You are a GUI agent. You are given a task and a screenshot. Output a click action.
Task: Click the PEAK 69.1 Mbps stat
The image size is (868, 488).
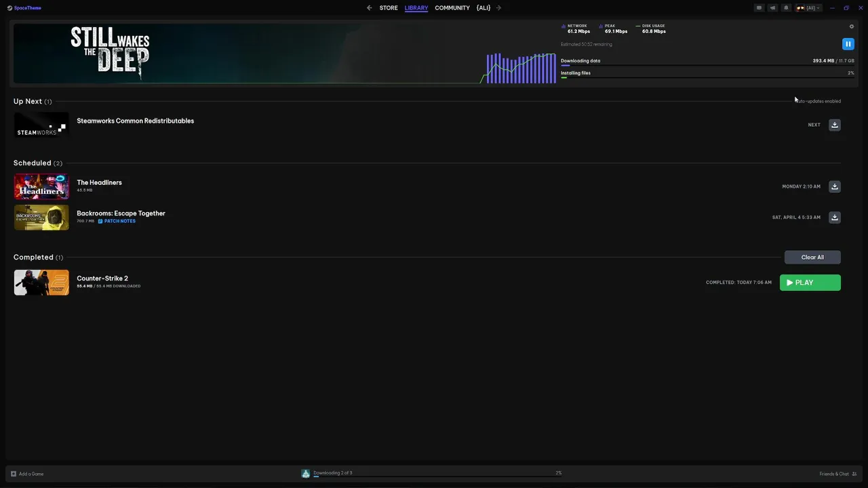click(x=613, y=28)
